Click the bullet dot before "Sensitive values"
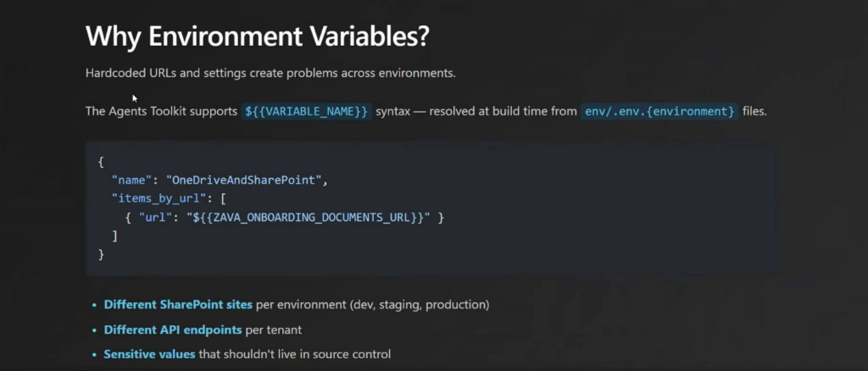The image size is (868, 371). (92, 355)
